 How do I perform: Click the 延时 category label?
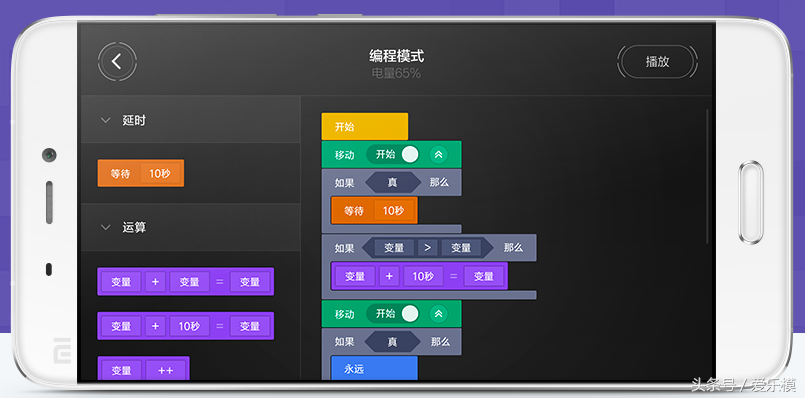[134, 121]
